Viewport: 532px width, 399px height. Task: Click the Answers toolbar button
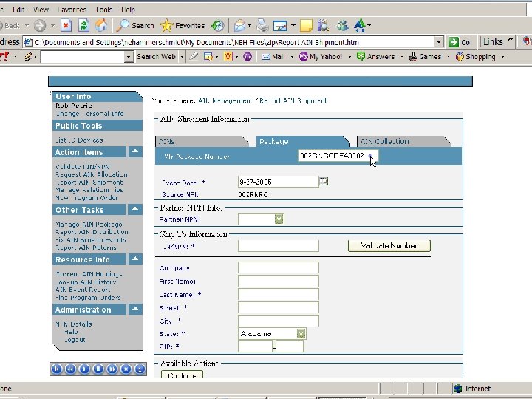375,57
